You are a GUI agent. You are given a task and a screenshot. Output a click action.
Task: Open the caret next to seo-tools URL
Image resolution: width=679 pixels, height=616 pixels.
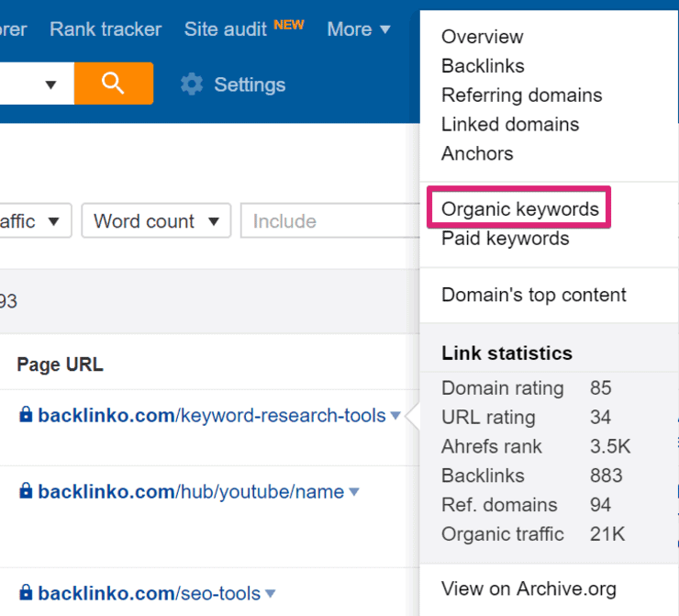[270, 593]
